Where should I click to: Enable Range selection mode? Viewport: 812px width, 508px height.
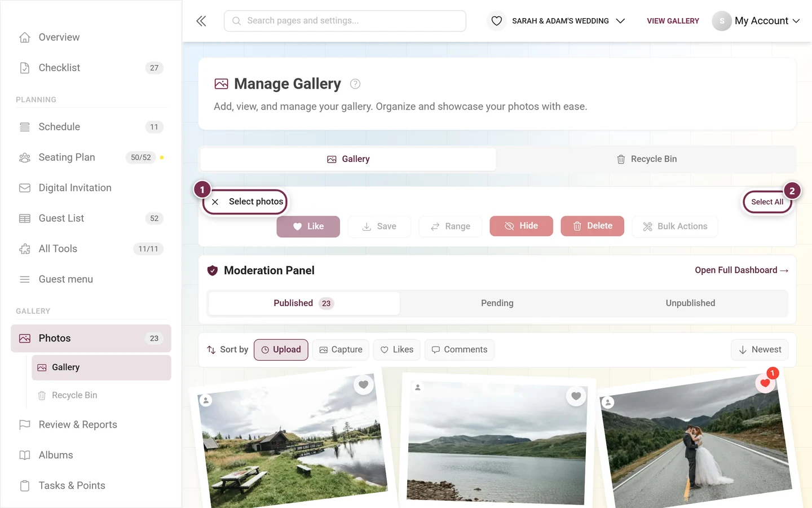pyautogui.click(x=451, y=226)
